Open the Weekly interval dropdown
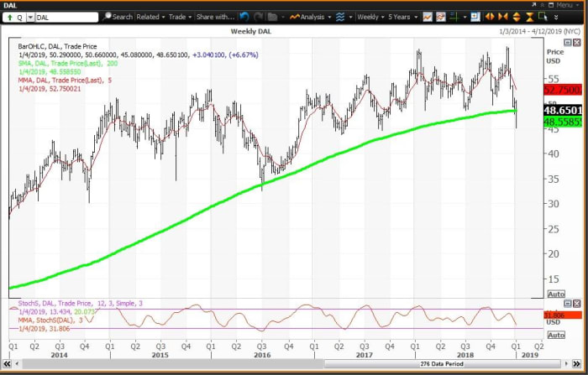This screenshot has width=588, height=375. [370, 17]
